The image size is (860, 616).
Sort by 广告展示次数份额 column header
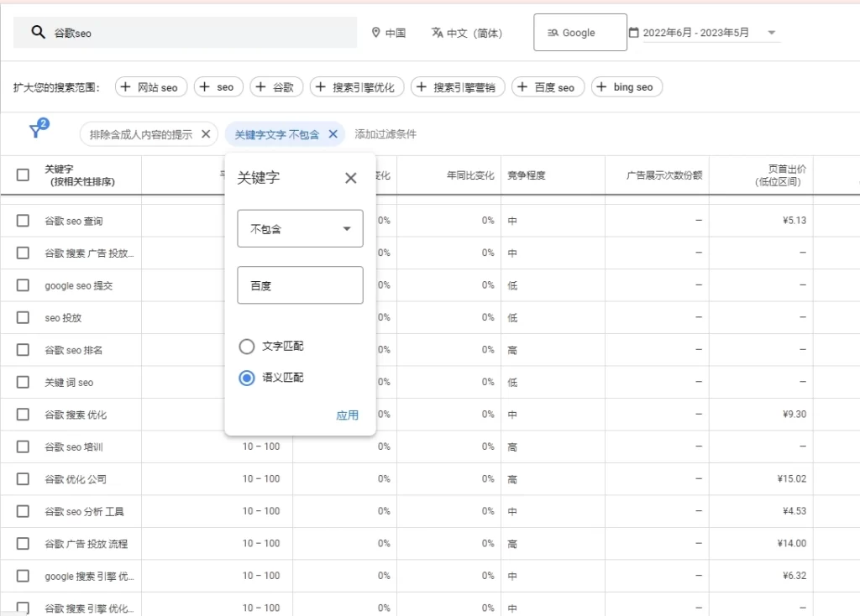pos(664,175)
